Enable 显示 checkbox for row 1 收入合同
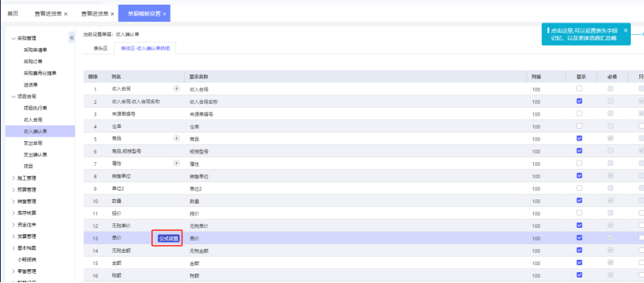 579,88
